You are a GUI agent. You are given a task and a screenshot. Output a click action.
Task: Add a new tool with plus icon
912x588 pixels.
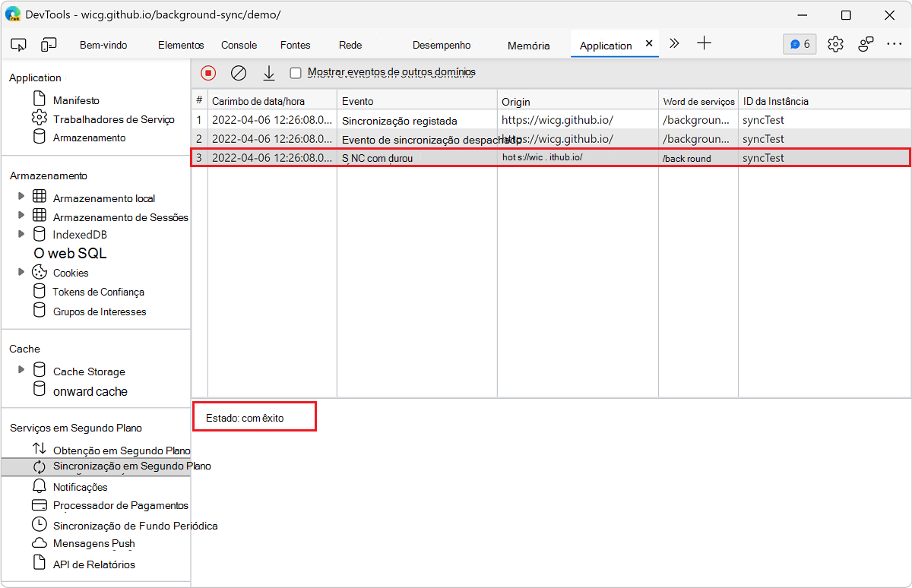705,44
